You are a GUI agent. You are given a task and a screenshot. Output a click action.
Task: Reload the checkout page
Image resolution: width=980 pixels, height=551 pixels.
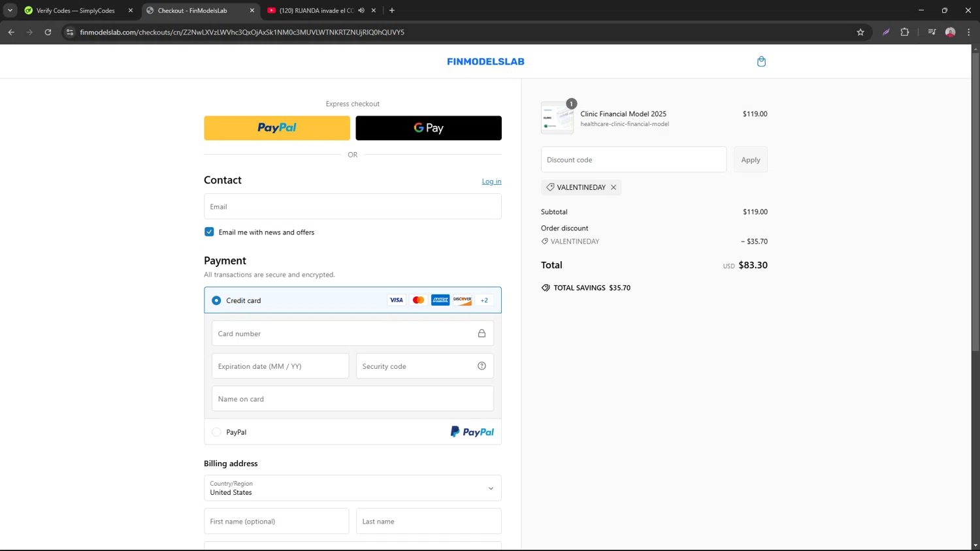coord(48,32)
